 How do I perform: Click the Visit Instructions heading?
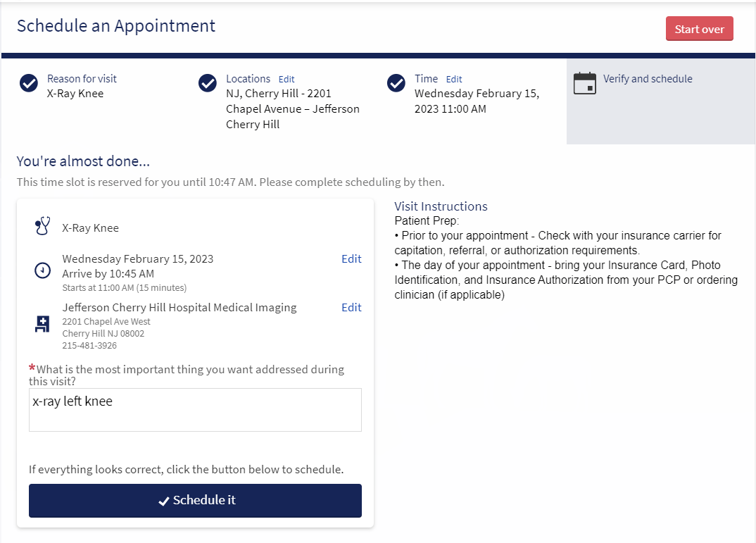(441, 206)
